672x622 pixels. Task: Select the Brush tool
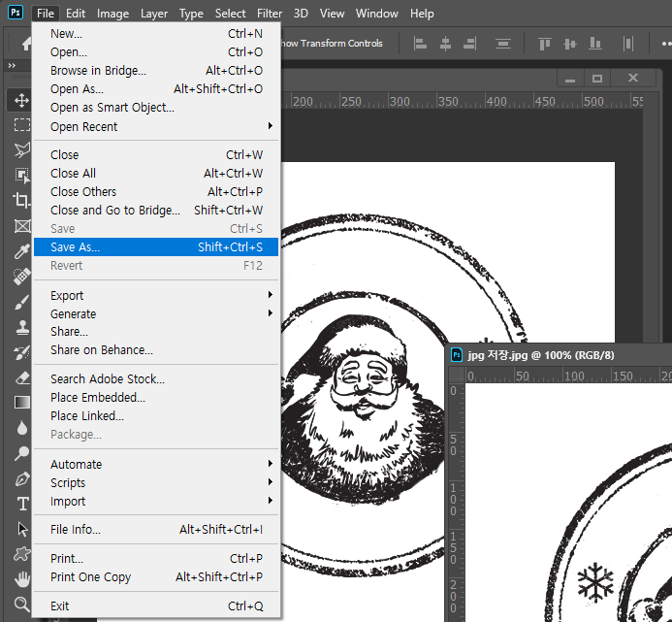click(21, 302)
